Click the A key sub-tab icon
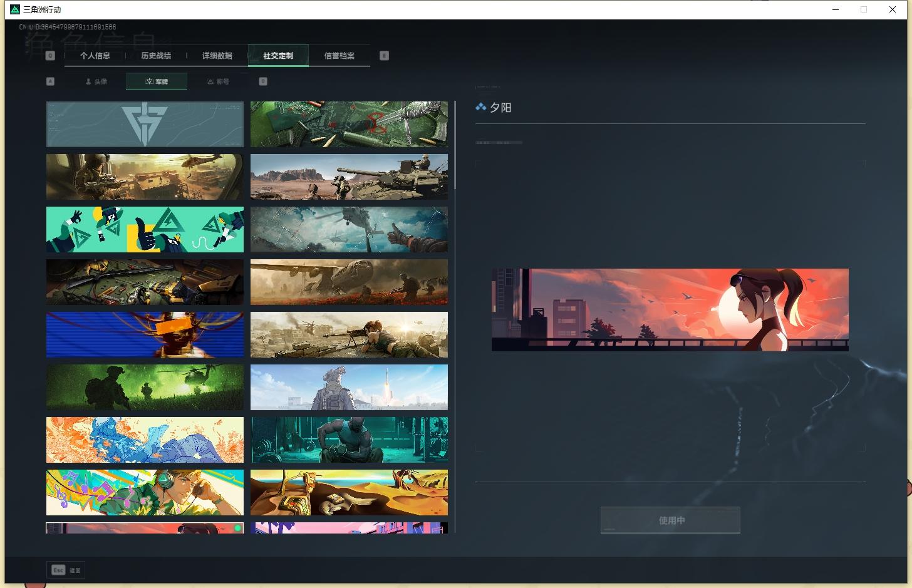 click(51, 81)
